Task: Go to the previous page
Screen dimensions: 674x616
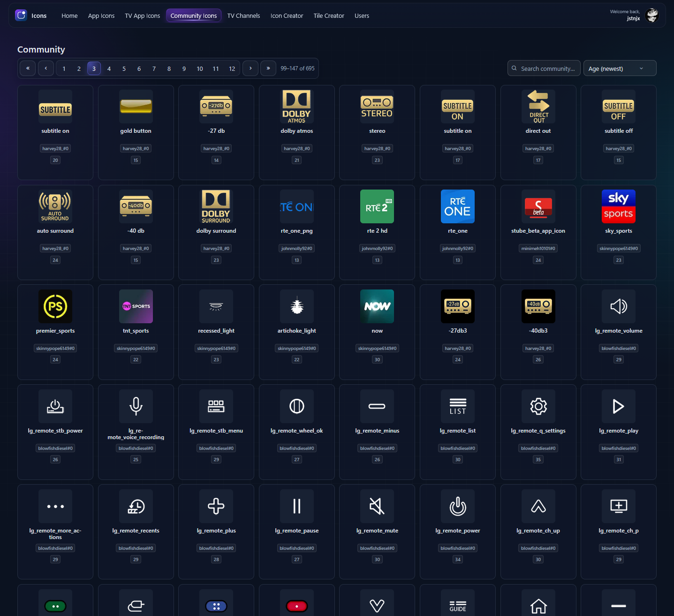Action: click(45, 68)
